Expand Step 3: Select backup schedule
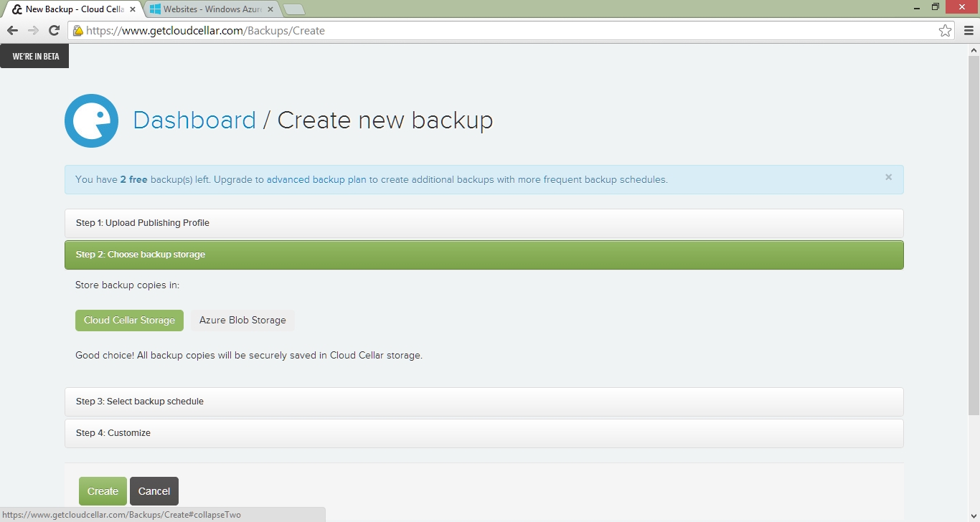980x522 pixels. point(140,402)
